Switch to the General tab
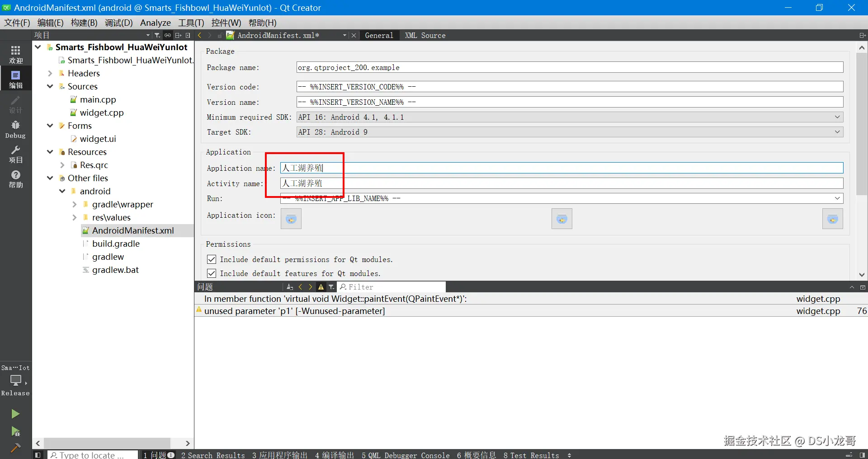Screen dimensions: 868x459 (379, 35)
